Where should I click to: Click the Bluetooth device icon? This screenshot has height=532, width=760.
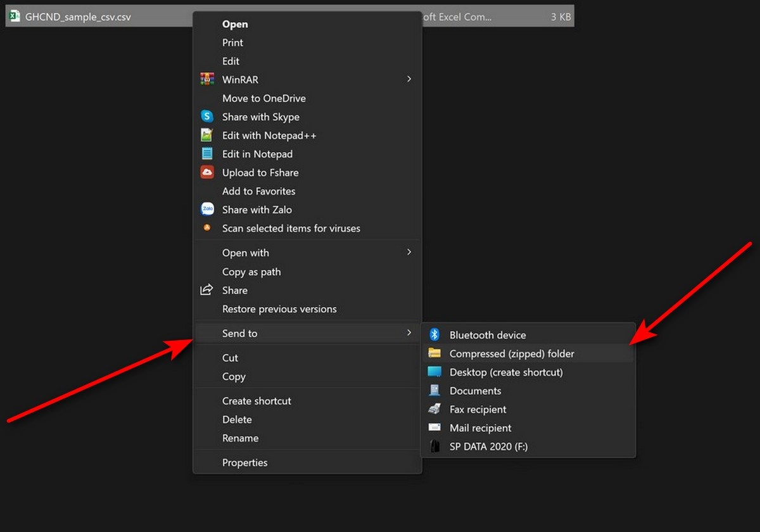point(434,335)
